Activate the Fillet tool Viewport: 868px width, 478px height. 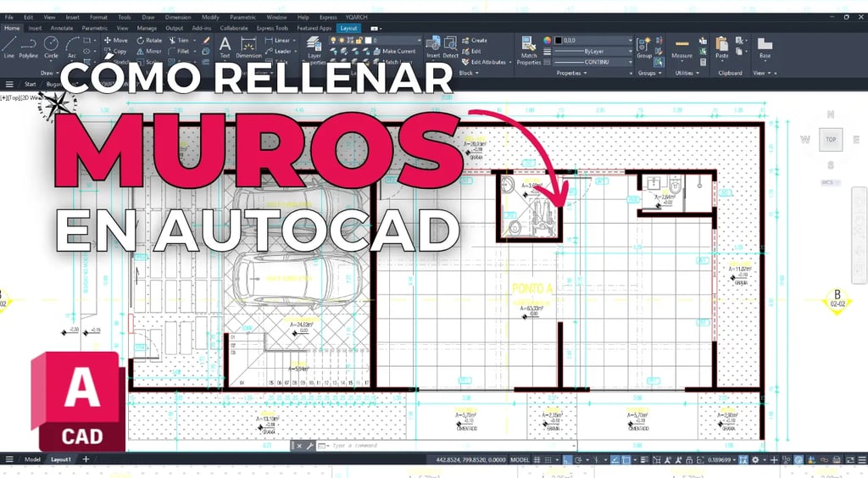coord(179,51)
